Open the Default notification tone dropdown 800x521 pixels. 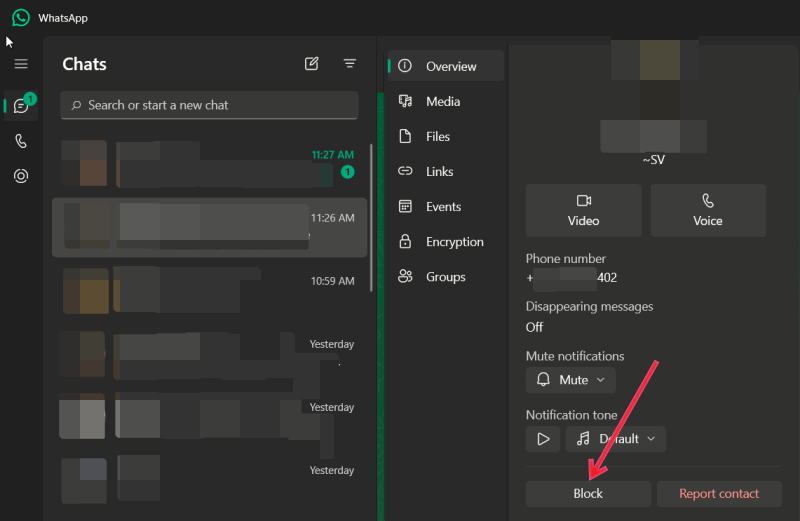616,439
